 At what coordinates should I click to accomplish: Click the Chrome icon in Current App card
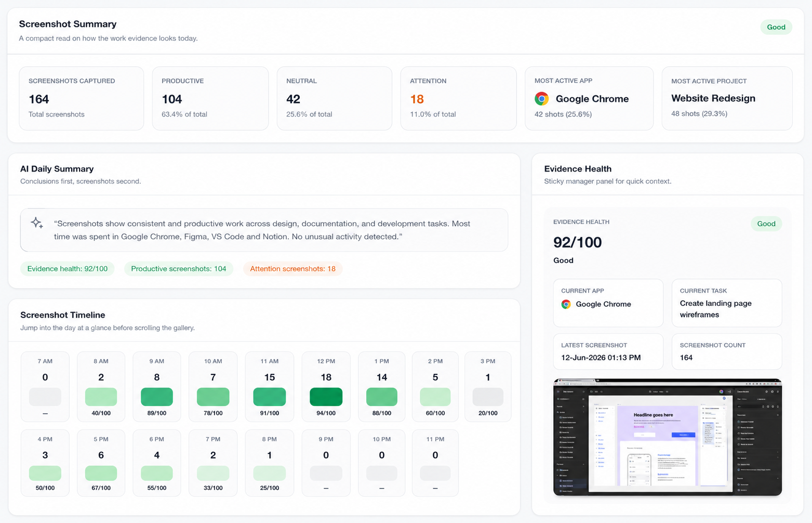click(566, 304)
